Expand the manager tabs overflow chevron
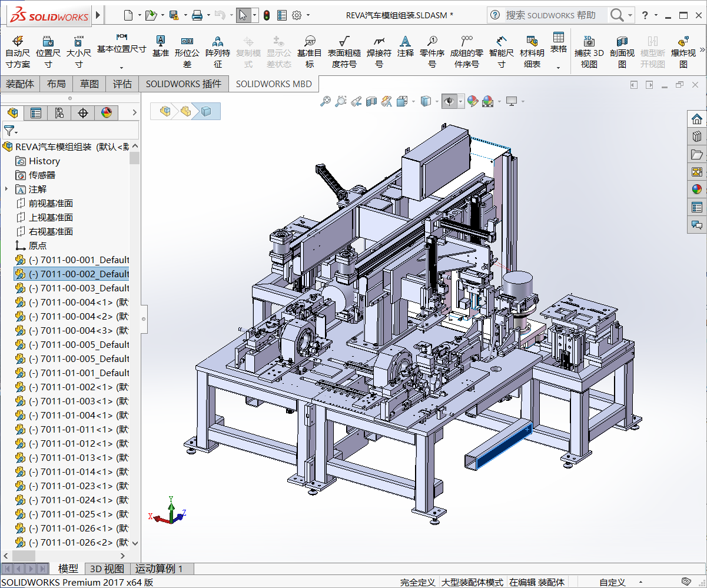This screenshot has width=707, height=588. [134, 112]
